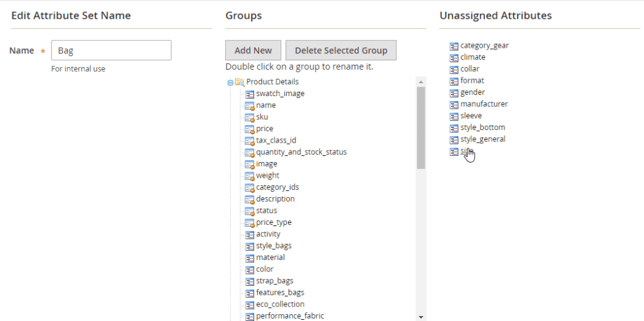Click the activity attribute icon

coord(250,235)
